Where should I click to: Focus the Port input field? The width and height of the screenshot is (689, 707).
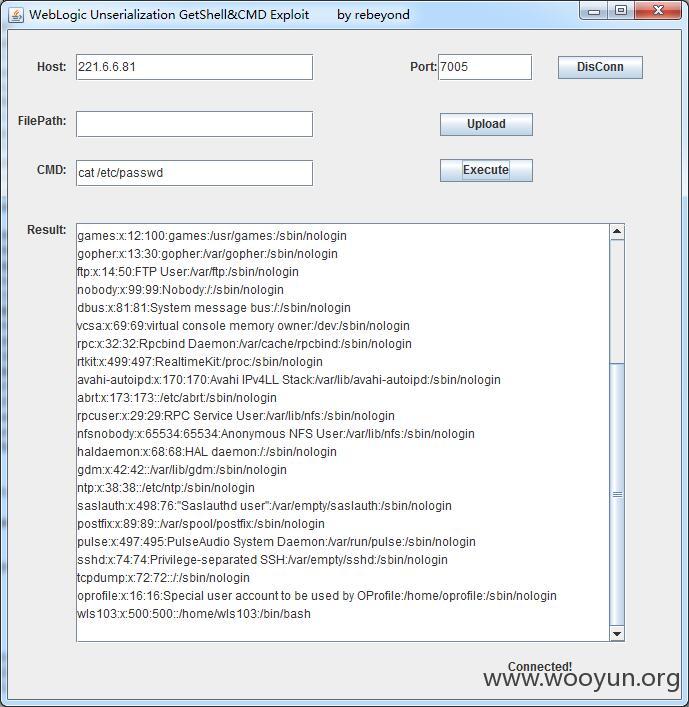(485, 67)
